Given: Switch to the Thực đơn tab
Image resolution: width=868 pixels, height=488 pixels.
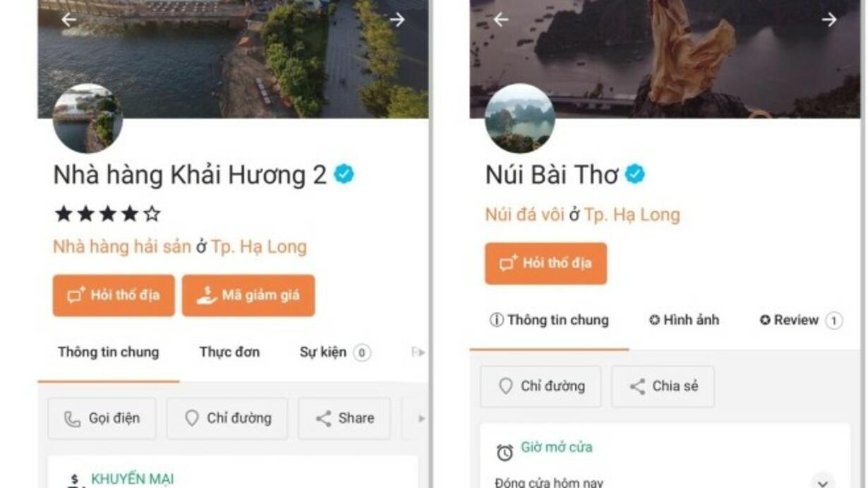Looking at the screenshot, I should coord(229,352).
